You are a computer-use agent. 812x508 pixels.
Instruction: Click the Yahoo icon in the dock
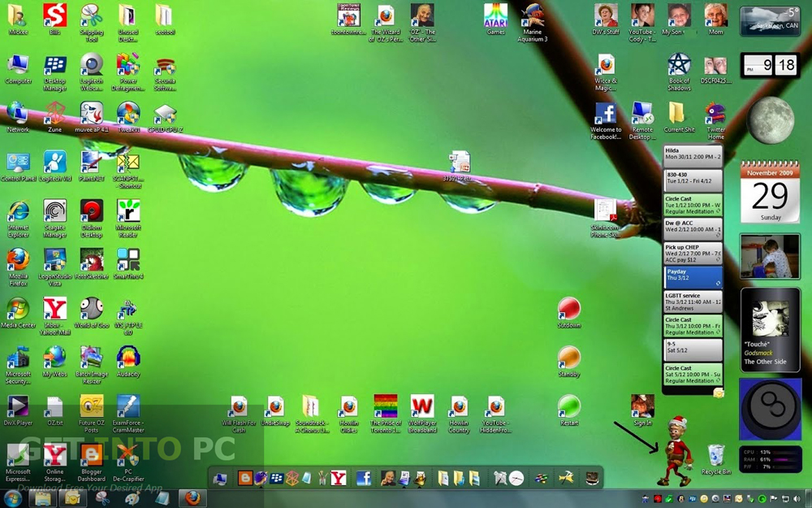[x=338, y=477]
